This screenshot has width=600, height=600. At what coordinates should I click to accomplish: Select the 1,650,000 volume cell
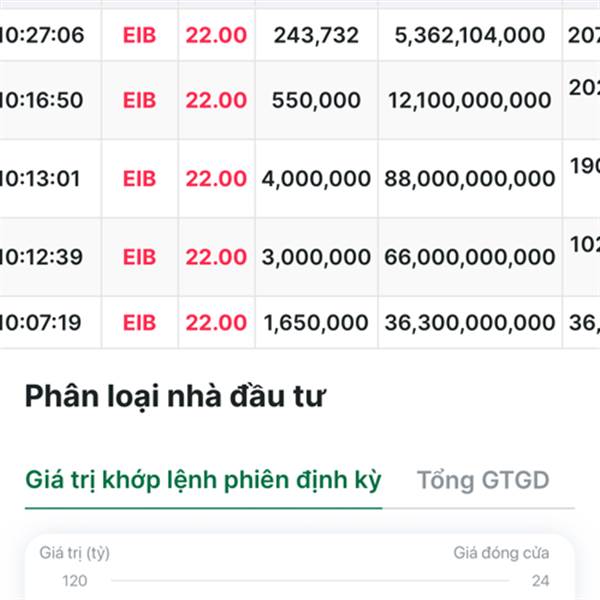tap(316, 323)
